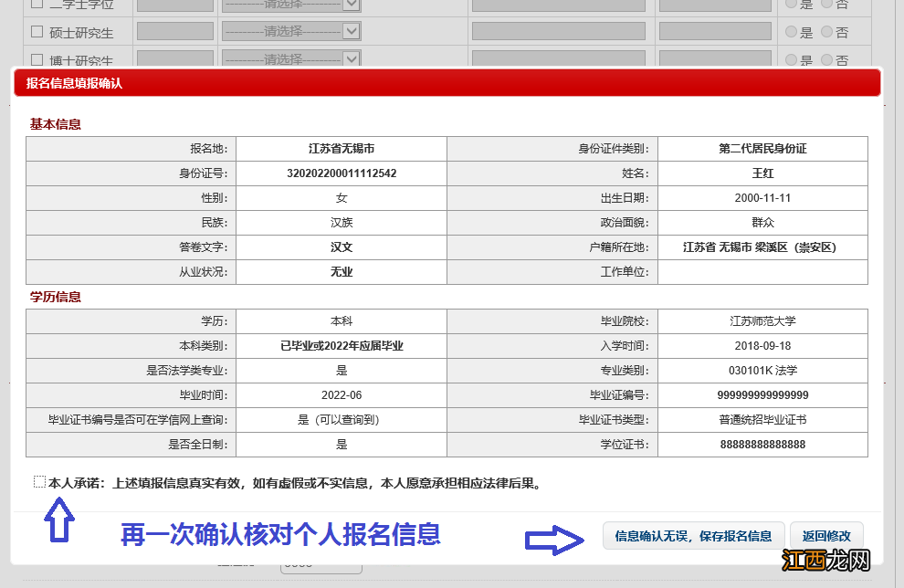This screenshot has height=588, width=904.
Task: Open the partially visible dropdown below the dialog
Action: click(320, 566)
